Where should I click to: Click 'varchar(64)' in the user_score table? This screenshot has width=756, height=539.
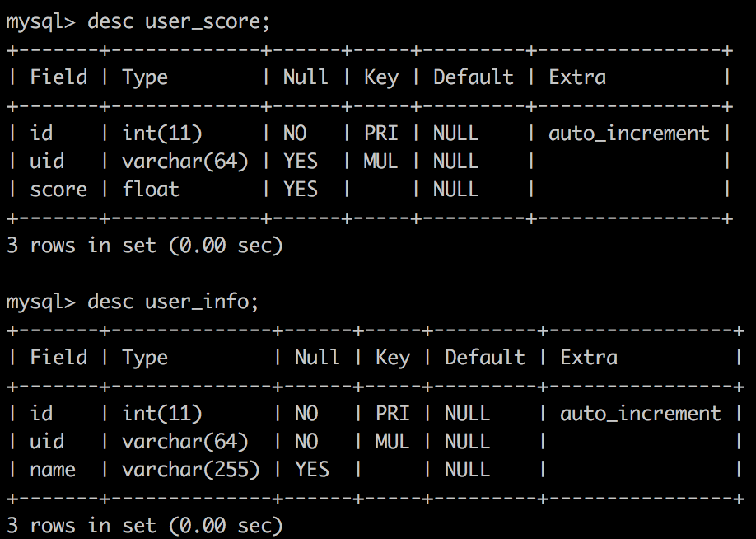tap(185, 162)
